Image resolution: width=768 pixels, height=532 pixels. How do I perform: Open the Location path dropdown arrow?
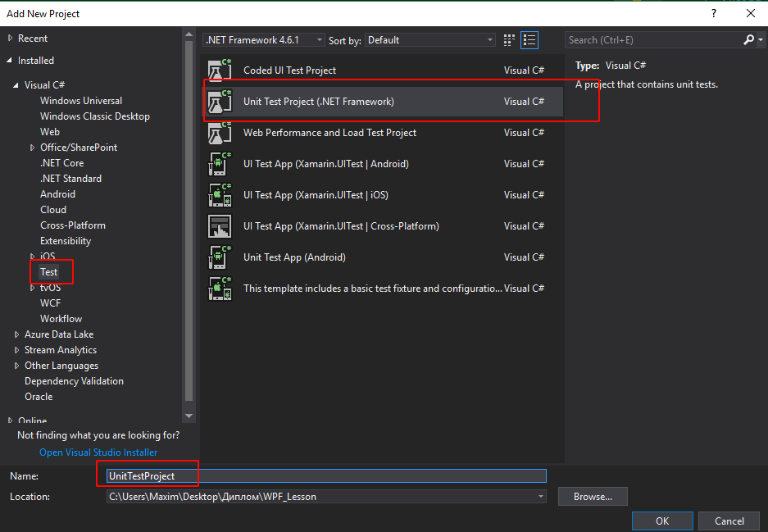tap(541, 497)
